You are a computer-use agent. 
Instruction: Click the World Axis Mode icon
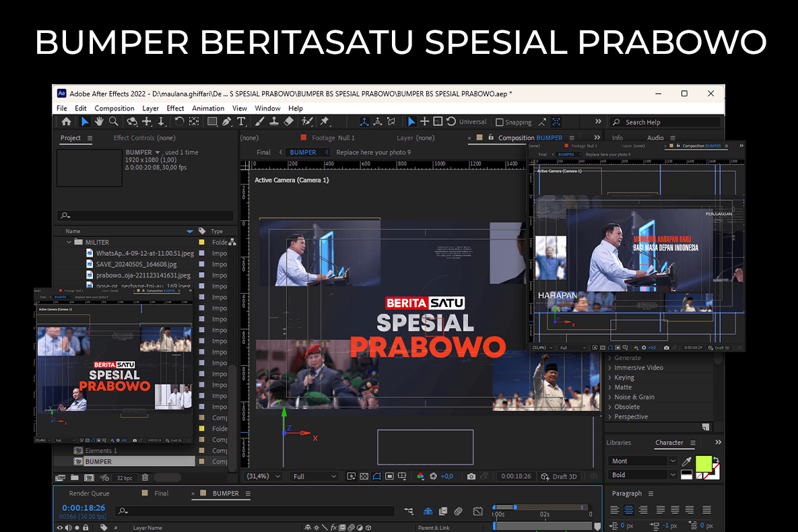tap(378, 122)
